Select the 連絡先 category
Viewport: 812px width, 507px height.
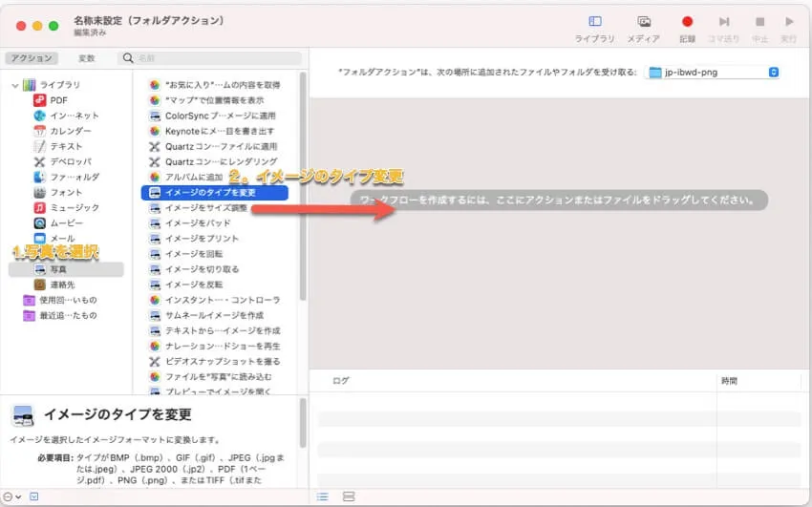(54, 285)
